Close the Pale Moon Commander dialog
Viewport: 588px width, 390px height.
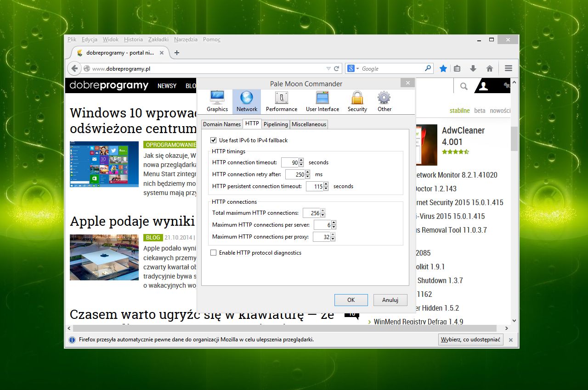407,83
